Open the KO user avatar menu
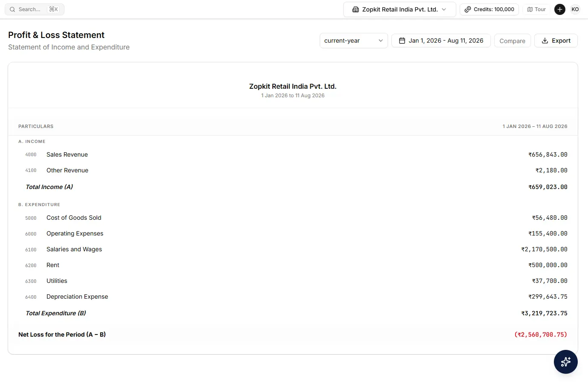This screenshot has height=384, width=588. coord(575,9)
